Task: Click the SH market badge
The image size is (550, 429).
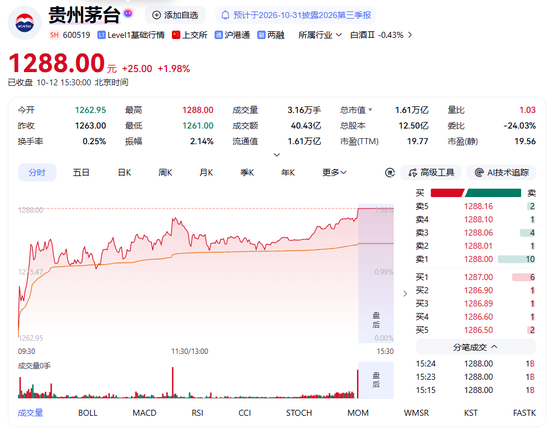Action: pyautogui.click(x=54, y=35)
